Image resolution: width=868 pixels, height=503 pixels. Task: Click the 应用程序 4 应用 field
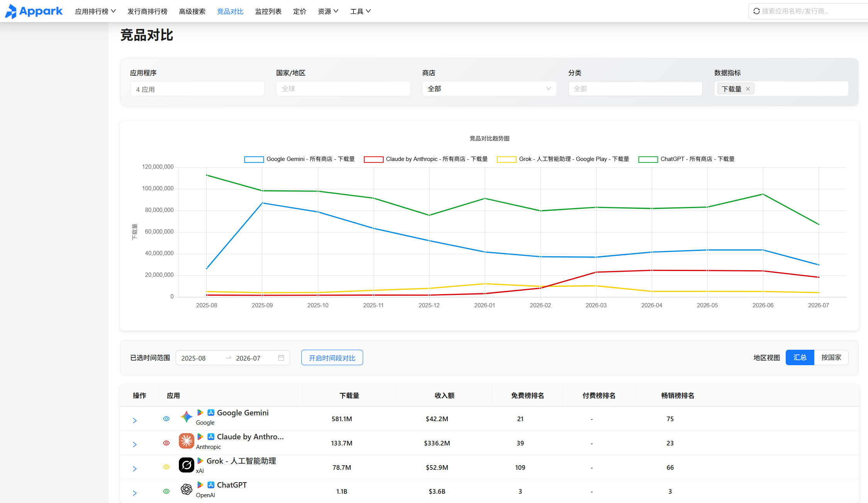pos(197,89)
